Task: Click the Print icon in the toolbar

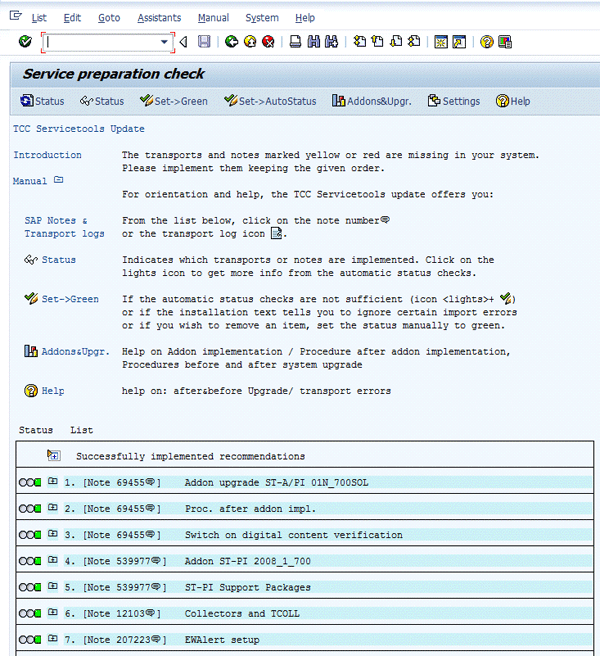Action: point(295,42)
